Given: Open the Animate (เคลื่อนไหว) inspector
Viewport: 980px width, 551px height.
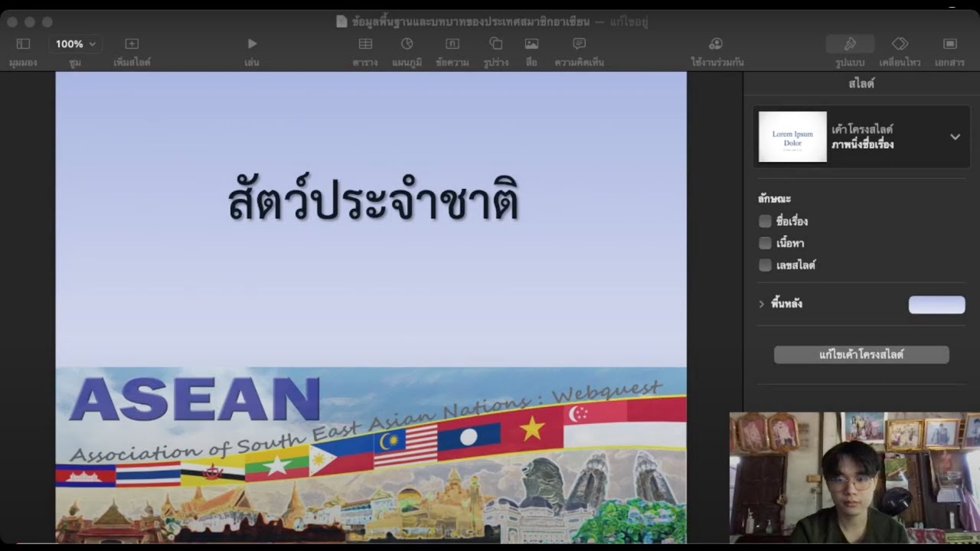Looking at the screenshot, I should click(x=900, y=44).
